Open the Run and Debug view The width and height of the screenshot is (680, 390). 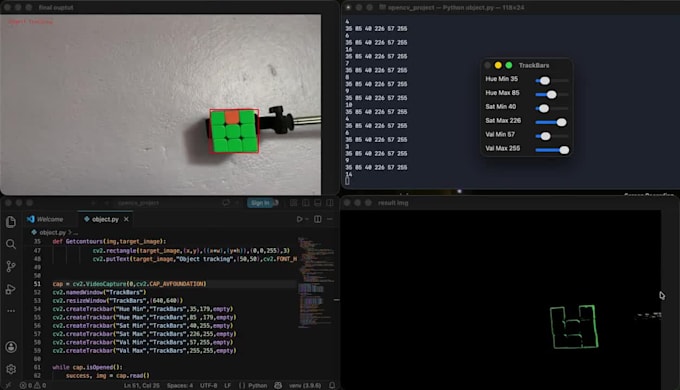(x=11, y=289)
